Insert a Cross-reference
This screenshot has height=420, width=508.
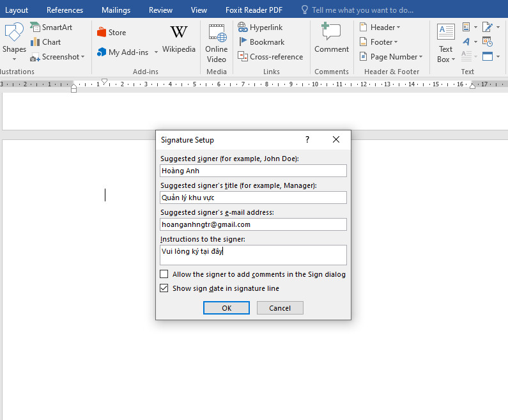tap(270, 57)
